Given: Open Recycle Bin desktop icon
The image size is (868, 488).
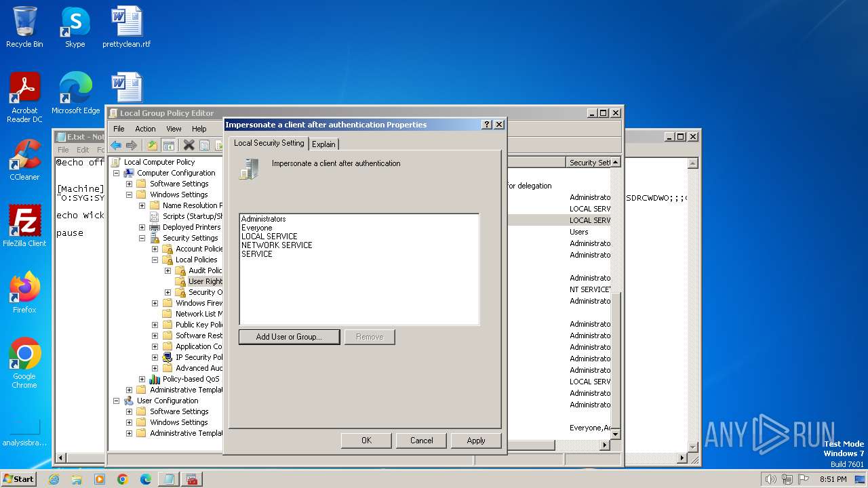Looking at the screenshot, I should point(24,27).
